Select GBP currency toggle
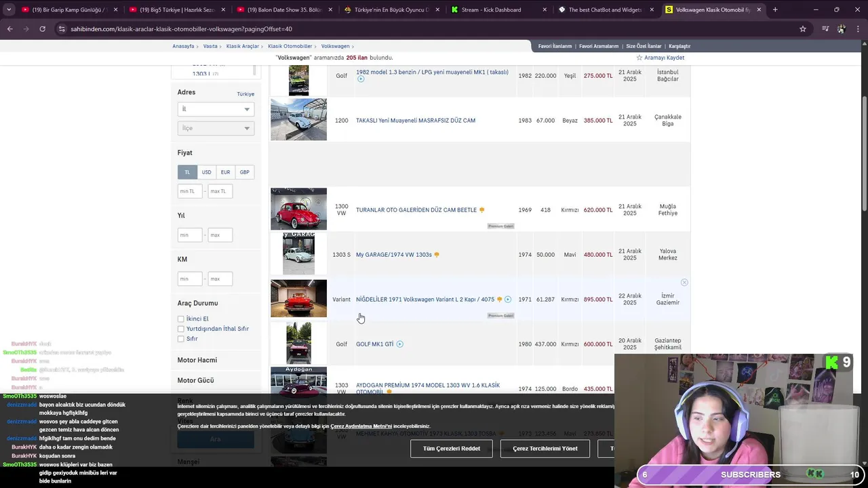This screenshot has width=868, height=488. pyautogui.click(x=244, y=172)
